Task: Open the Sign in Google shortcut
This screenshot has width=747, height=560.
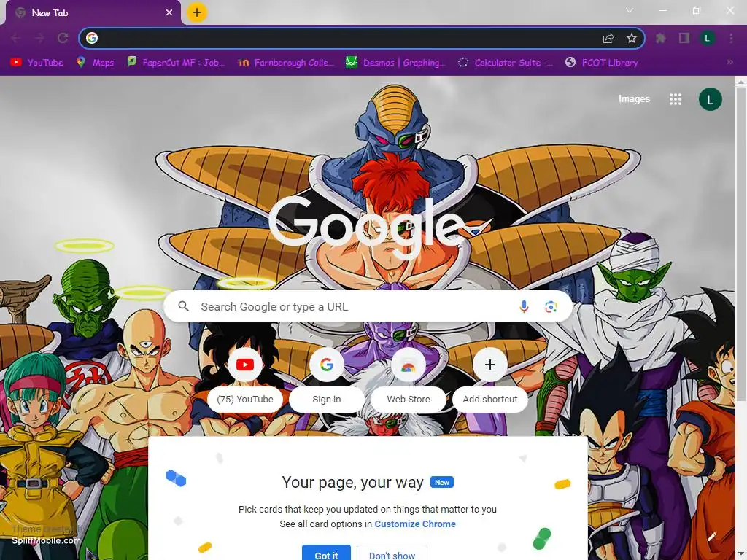Action: pos(326,381)
